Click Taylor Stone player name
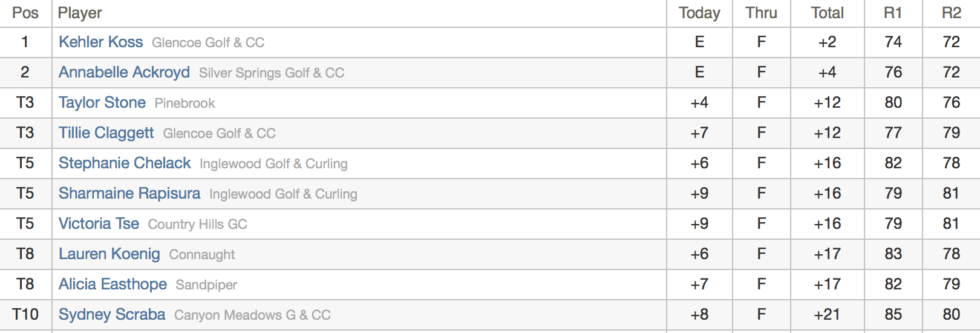The height and width of the screenshot is (333, 980). tap(102, 102)
